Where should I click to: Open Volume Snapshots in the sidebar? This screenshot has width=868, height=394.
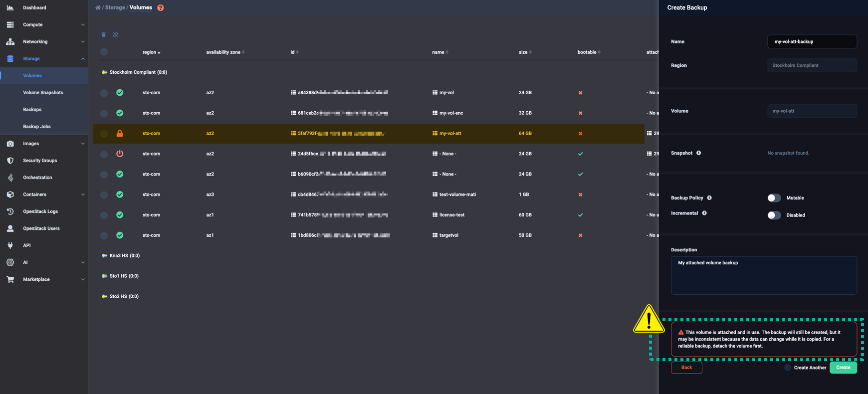44,93
